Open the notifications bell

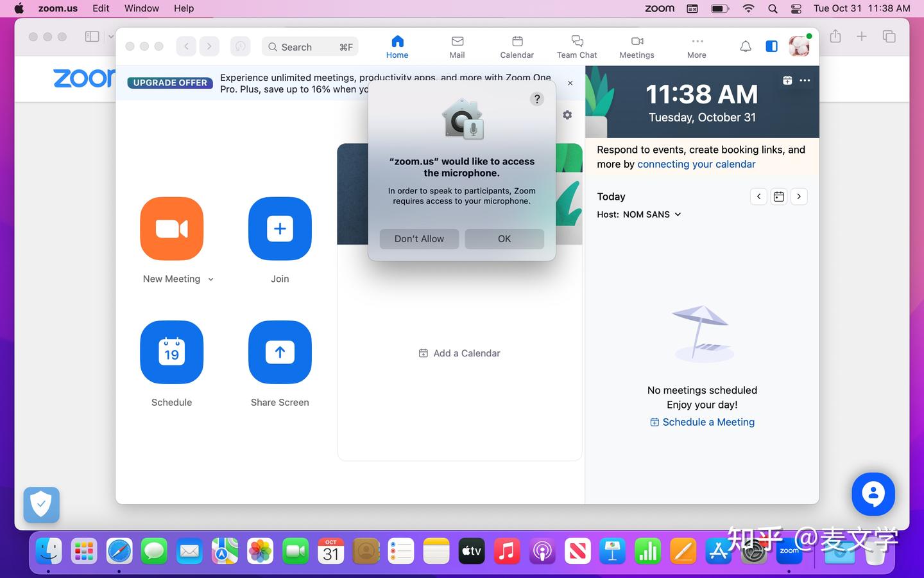click(x=745, y=46)
